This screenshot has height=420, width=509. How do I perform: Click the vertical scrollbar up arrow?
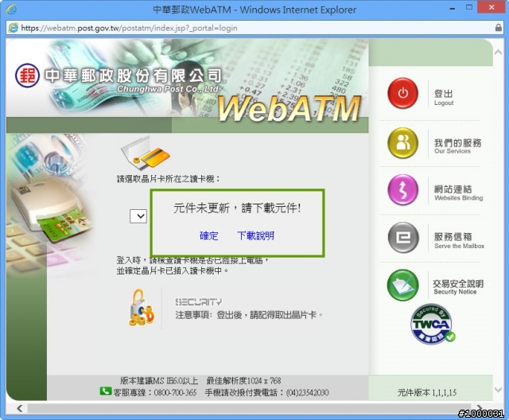499,52
